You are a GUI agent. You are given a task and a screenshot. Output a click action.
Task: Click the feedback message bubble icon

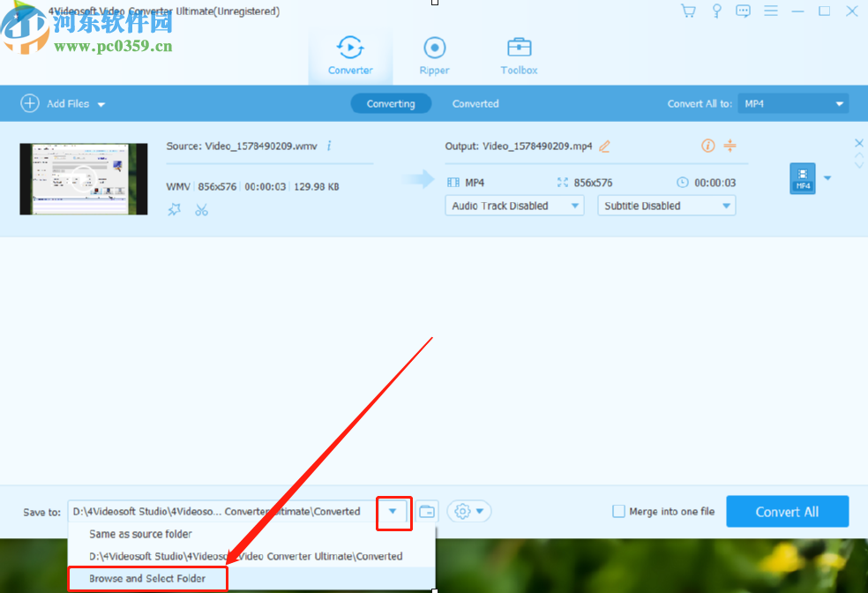point(743,11)
